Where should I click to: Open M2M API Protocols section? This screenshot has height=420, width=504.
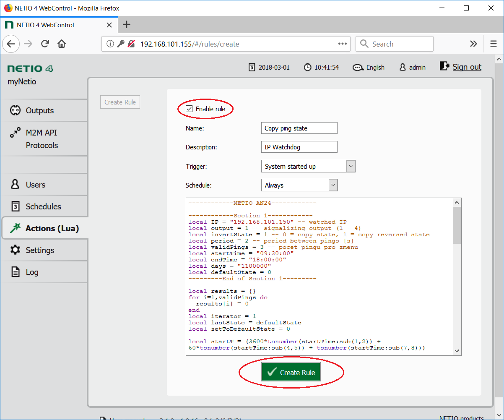[44, 139]
